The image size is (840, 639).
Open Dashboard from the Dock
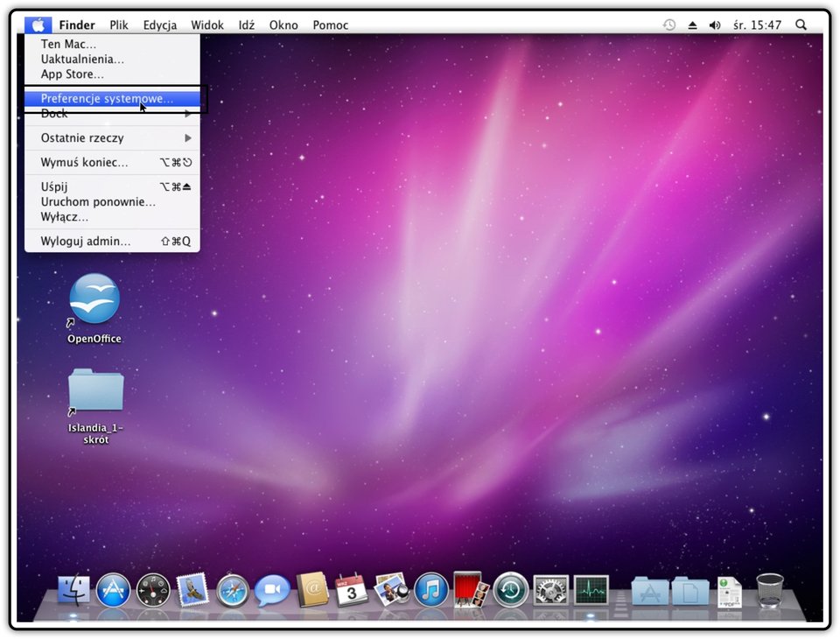coord(153,591)
